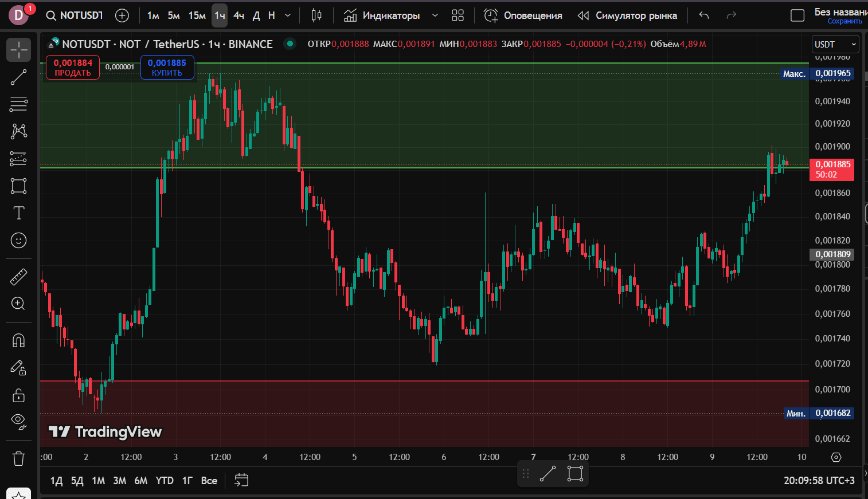Click the zoom in magnifier tool
Screen dimensions: 868x499
[18, 304]
